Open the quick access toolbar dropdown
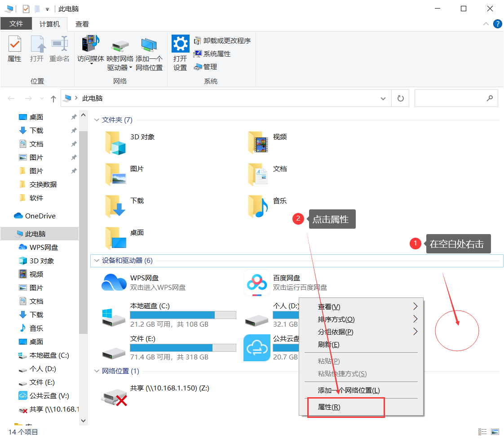504x439 pixels. click(47, 9)
